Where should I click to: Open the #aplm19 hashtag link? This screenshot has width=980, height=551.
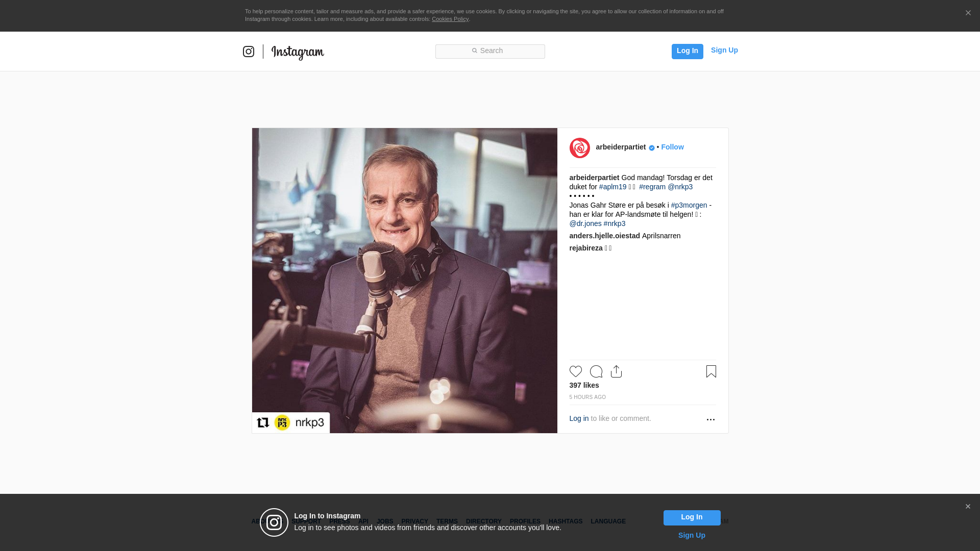click(612, 187)
